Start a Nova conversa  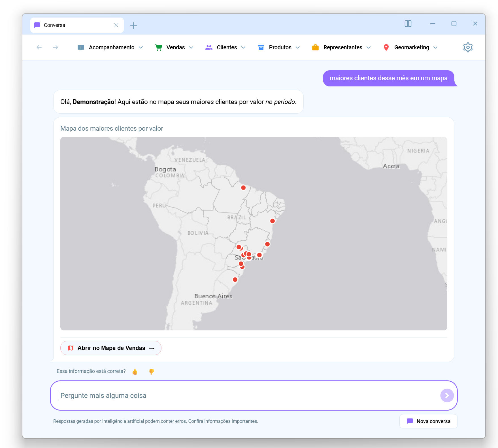[428, 421]
